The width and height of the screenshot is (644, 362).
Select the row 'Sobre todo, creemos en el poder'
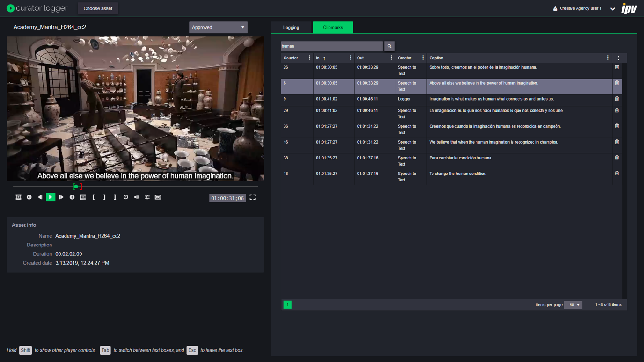[x=451, y=71]
